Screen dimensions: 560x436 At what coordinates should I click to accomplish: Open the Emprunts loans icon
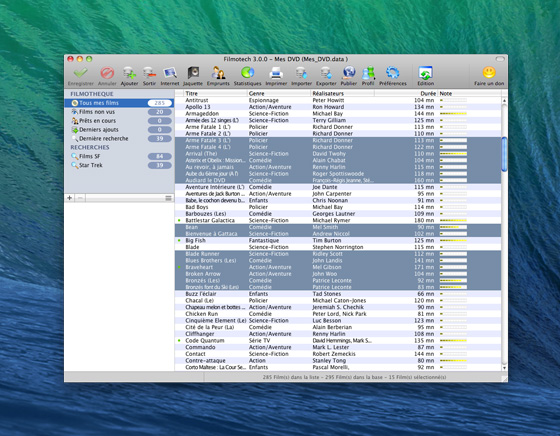click(x=218, y=73)
